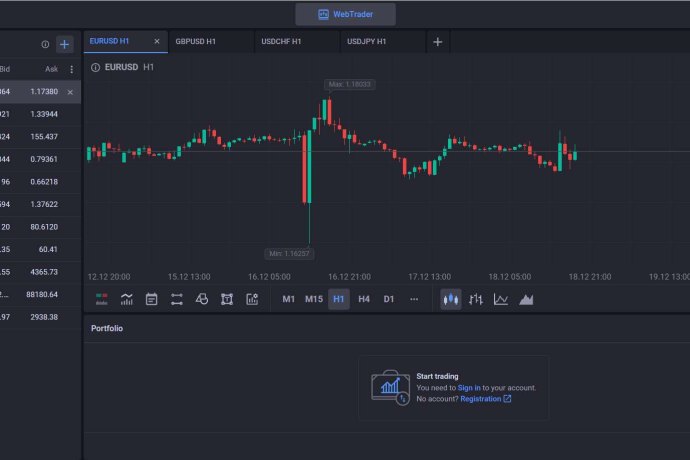The width and height of the screenshot is (690, 460).
Task: Select the watchlist row with ask 88180.64
Action: pyautogui.click(x=40, y=294)
